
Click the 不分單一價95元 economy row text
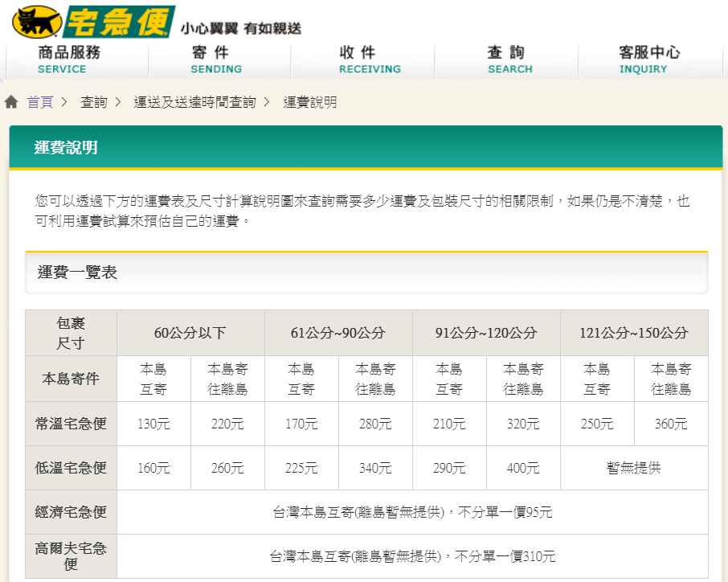click(505, 512)
